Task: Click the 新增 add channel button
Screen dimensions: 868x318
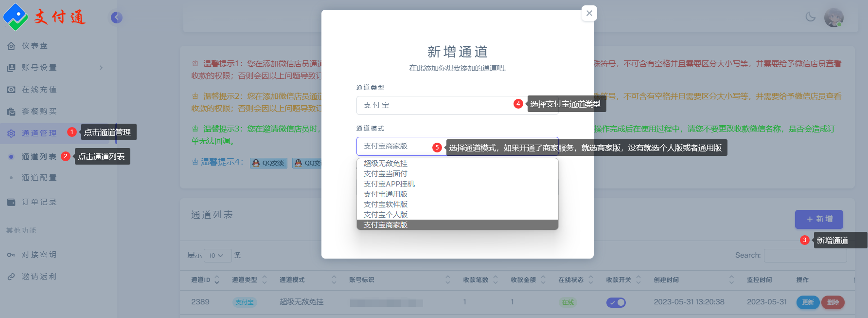Action: coord(819,219)
